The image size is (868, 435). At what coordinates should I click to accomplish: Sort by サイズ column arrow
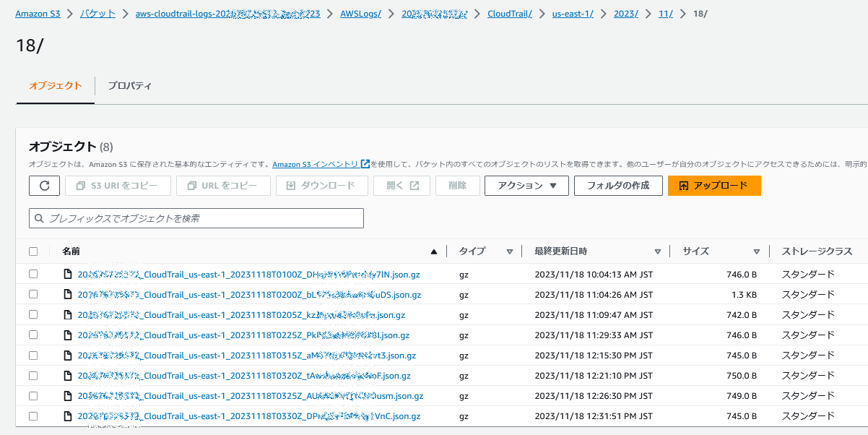(x=757, y=252)
